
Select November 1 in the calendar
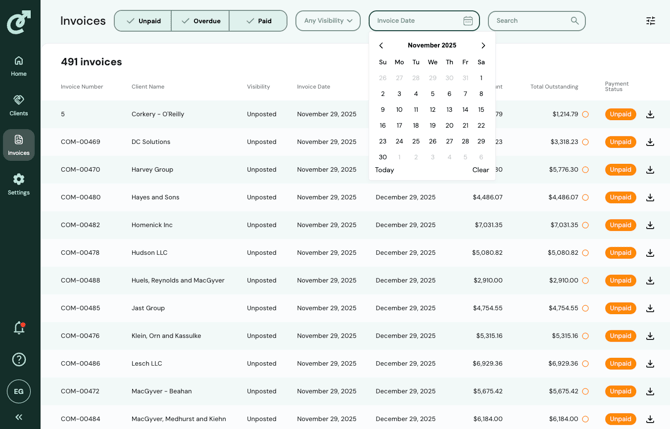481,78
